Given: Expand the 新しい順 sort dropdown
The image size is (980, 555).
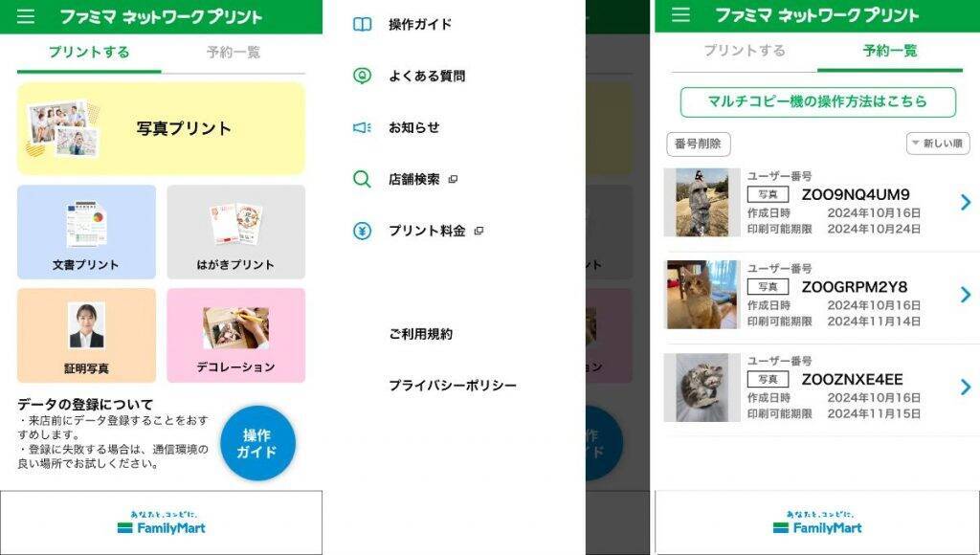Looking at the screenshot, I should click(938, 144).
